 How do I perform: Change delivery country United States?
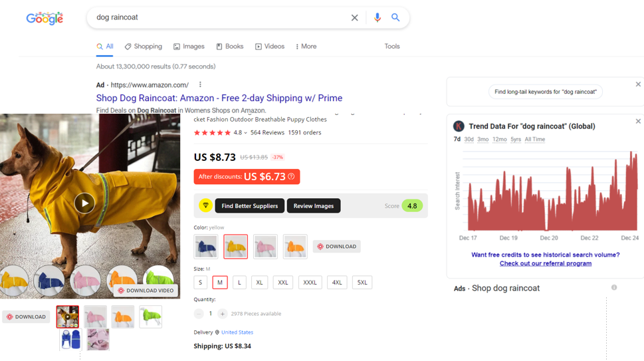(x=237, y=332)
